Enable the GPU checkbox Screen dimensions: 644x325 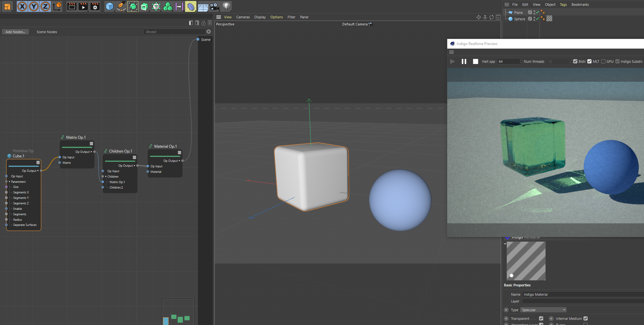point(603,61)
